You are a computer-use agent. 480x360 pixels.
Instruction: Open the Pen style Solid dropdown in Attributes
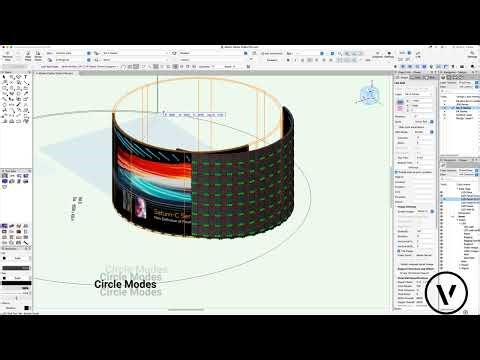(x=17, y=278)
